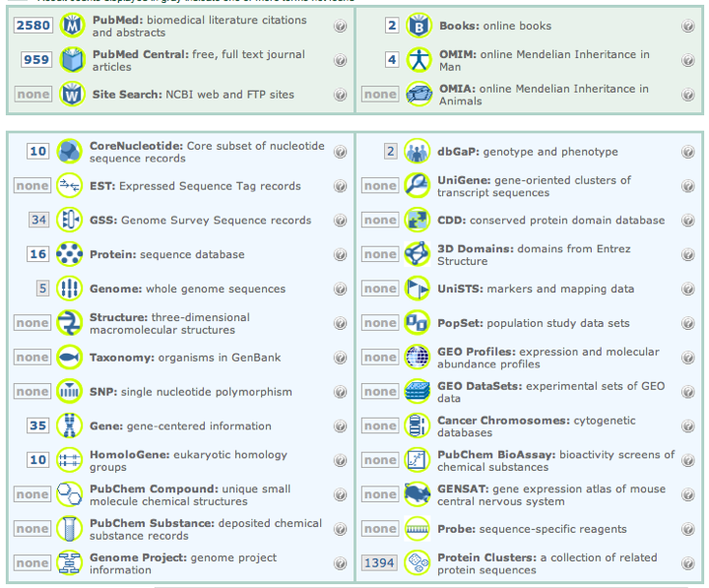This screenshot has height=588, width=709.
Task: Open the 10 HomoloGene results count
Action: (38, 460)
